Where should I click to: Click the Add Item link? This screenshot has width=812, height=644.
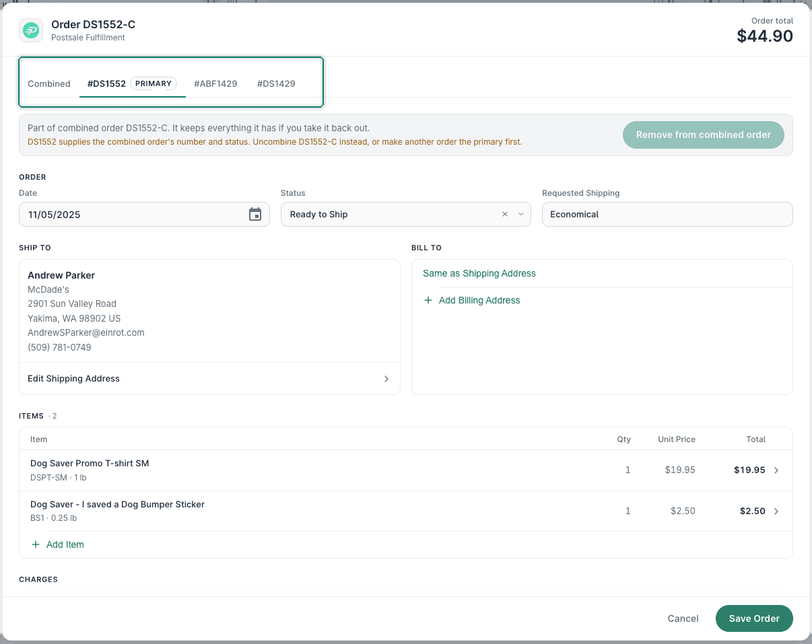coord(65,545)
